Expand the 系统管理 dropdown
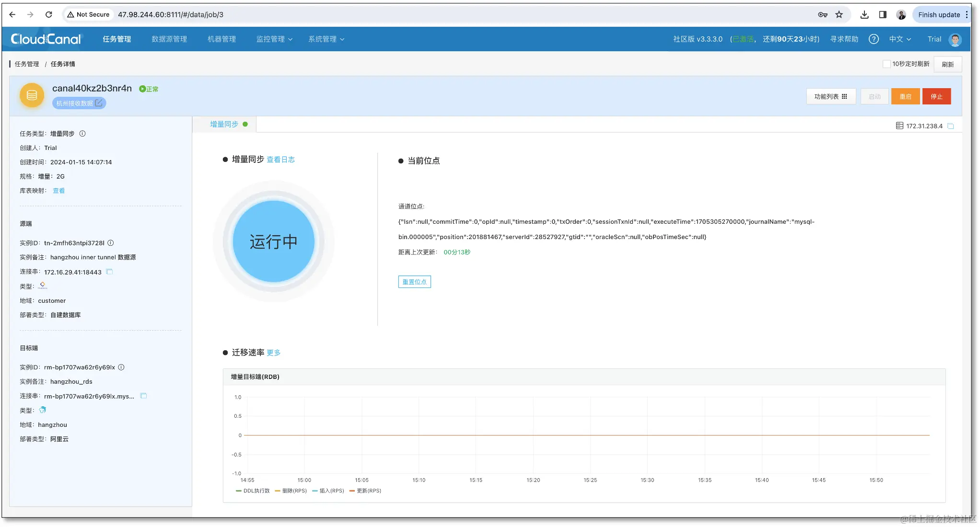This screenshot has width=980, height=527. click(326, 39)
